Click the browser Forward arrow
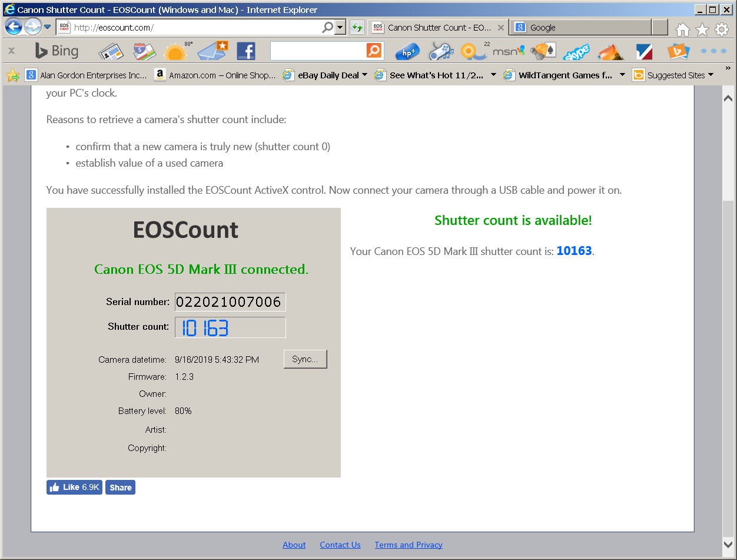 point(33,27)
